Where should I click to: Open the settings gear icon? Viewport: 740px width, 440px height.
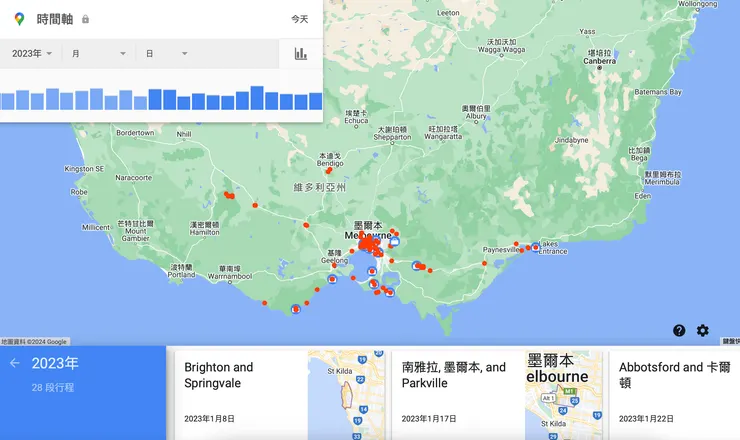(703, 330)
